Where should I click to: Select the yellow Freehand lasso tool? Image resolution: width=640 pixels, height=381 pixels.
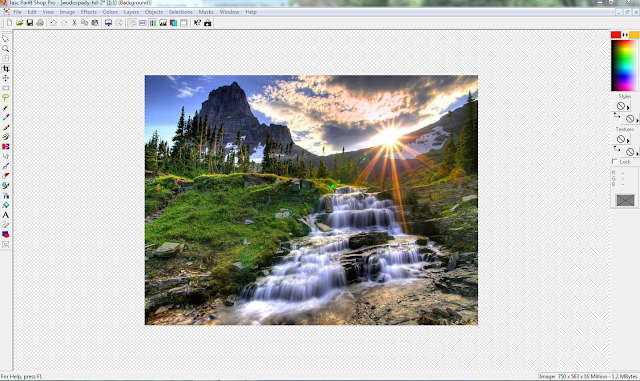[x=6, y=98]
